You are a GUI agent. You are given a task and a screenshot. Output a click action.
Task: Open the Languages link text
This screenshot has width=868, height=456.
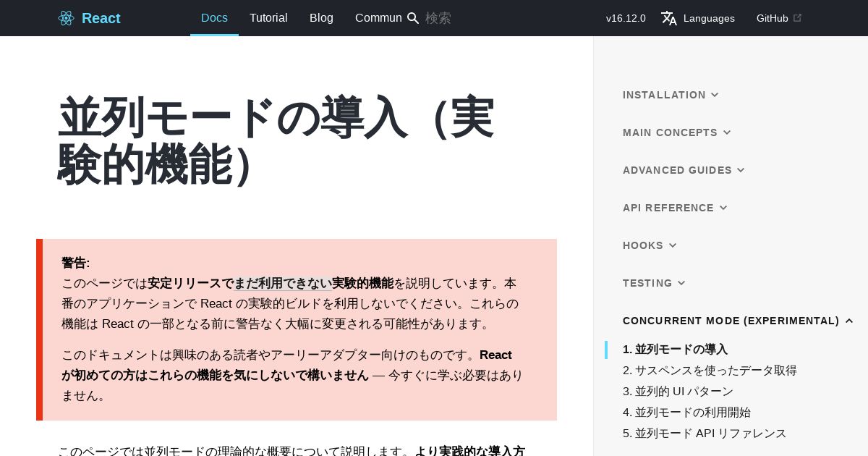coord(709,18)
